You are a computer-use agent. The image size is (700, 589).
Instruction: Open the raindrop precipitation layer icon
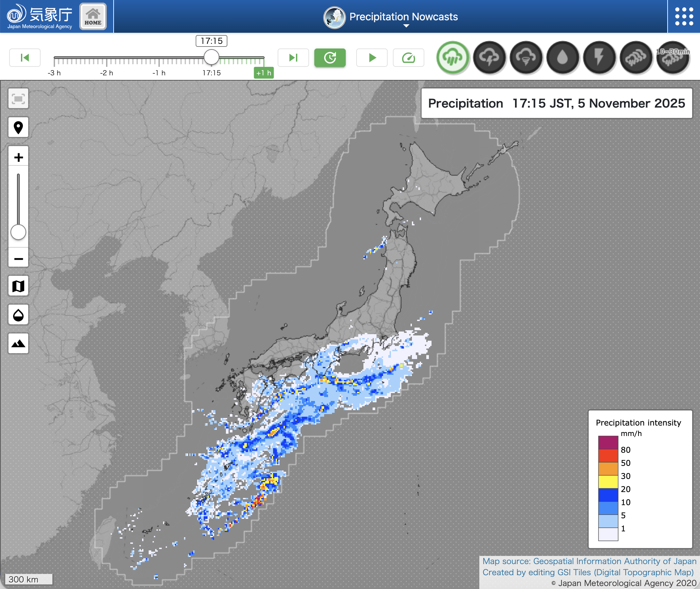[x=563, y=57]
